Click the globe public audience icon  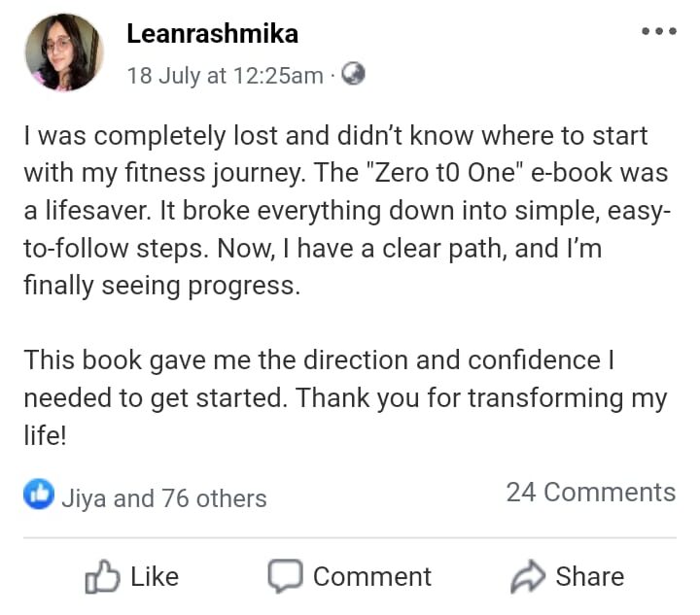tap(354, 75)
